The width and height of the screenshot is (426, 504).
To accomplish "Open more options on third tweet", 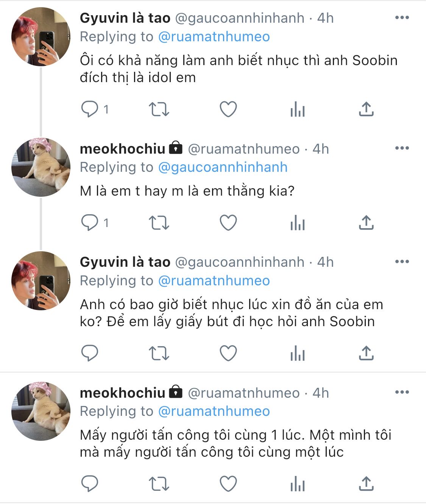I will tap(402, 261).
